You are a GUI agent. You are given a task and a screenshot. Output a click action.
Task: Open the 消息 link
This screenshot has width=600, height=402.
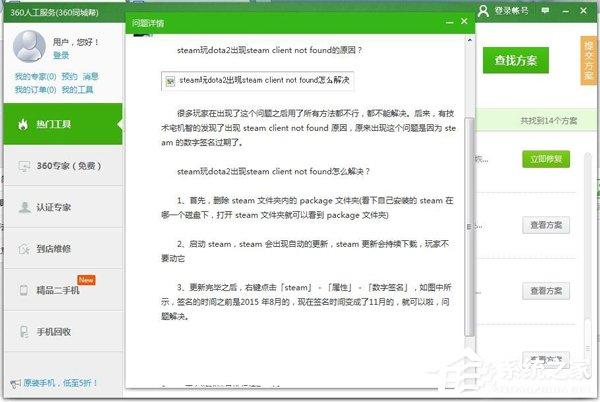(x=91, y=76)
